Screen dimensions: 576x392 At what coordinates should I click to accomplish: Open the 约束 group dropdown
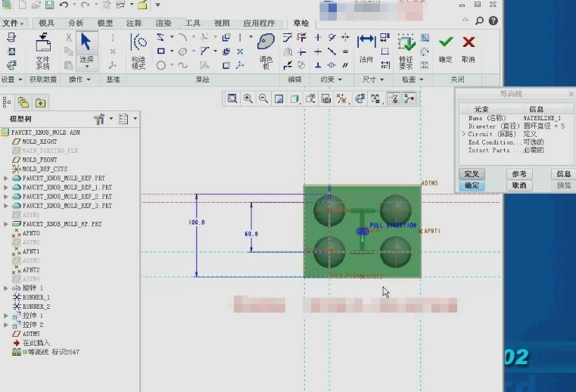[331, 79]
